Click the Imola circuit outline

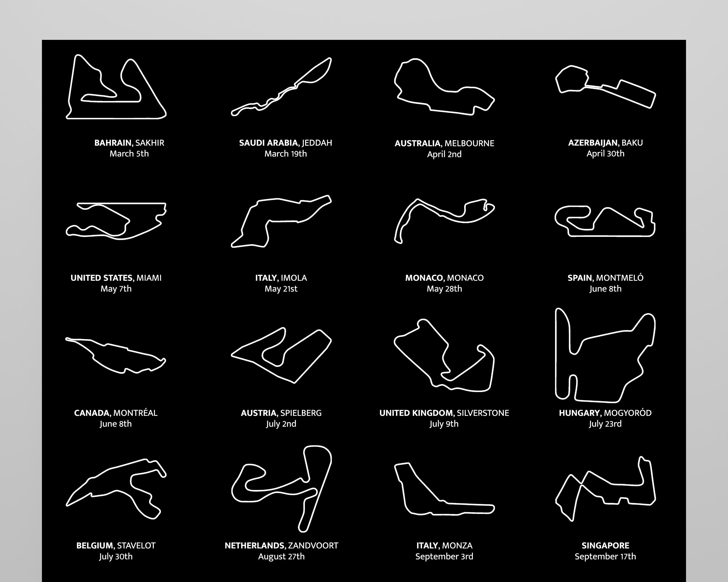[281, 221]
